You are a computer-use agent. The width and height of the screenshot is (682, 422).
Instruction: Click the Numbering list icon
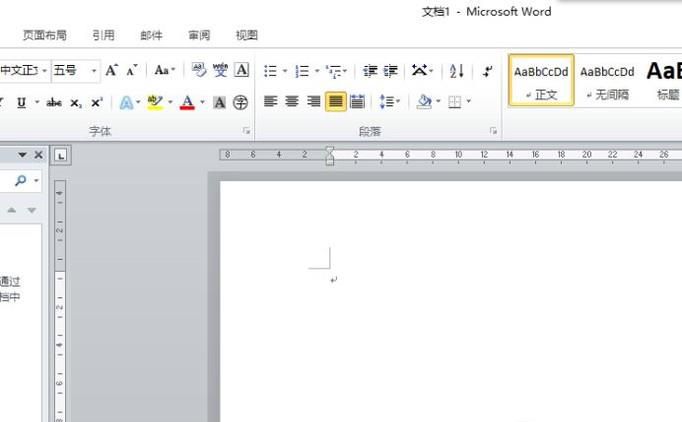tap(302, 71)
